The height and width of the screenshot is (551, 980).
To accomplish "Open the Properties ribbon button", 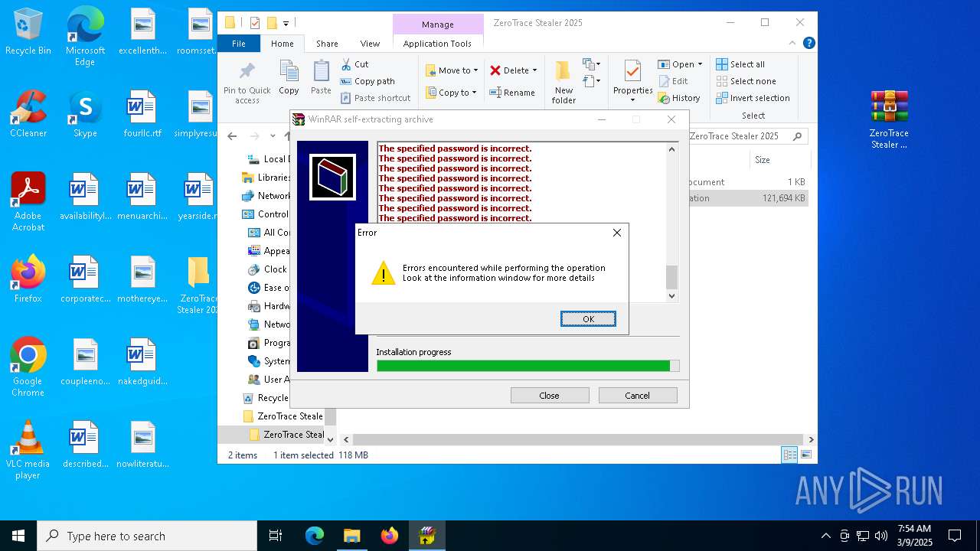I will click(x=632, y=83).
